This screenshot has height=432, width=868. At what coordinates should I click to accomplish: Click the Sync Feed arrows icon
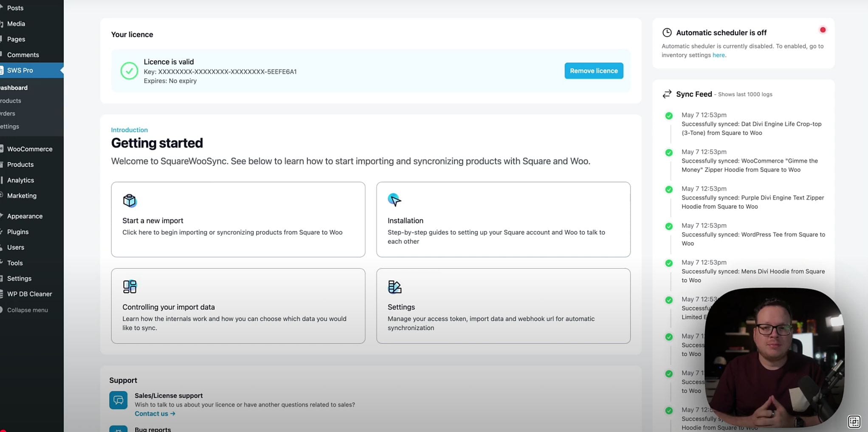point(667,94)
